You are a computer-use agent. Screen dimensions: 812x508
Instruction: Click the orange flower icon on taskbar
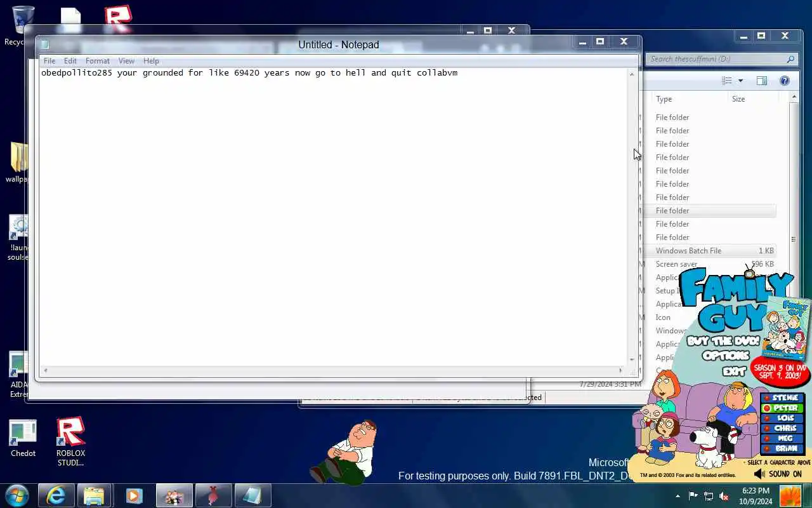click(x=790, y=496)
